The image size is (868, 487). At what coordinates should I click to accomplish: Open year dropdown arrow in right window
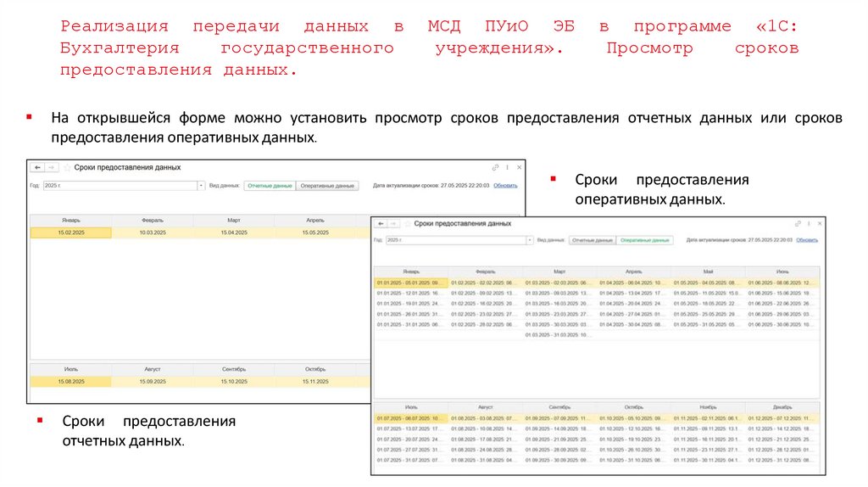(x=530, y=240)
